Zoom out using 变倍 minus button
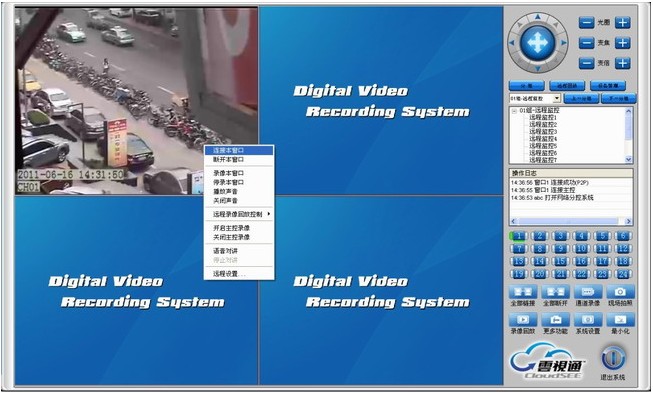Image resolution: width=653 pixels, height=393 pixels. coord(586,63)
